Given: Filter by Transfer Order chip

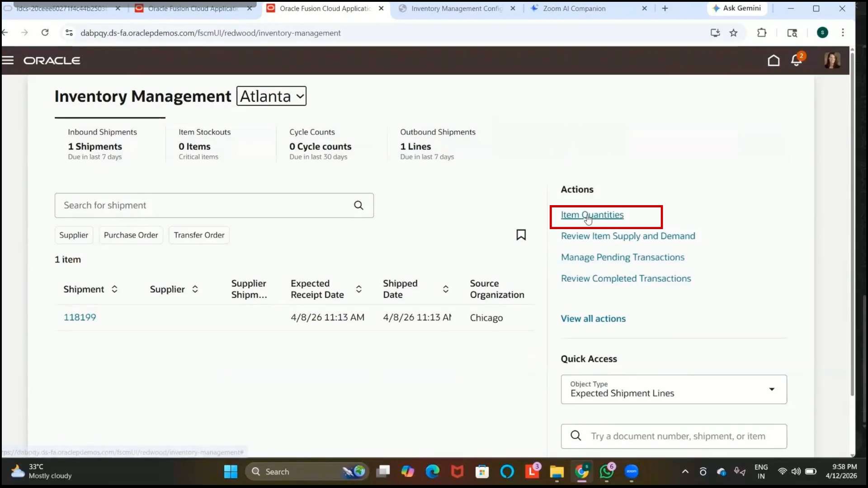Looking at the screenshot, I should pyautogui.click(x=199, y=235).
